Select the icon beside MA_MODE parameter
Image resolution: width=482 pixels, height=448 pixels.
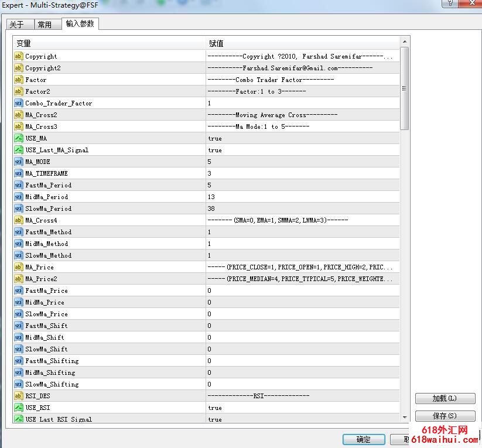tap(18, 162)
